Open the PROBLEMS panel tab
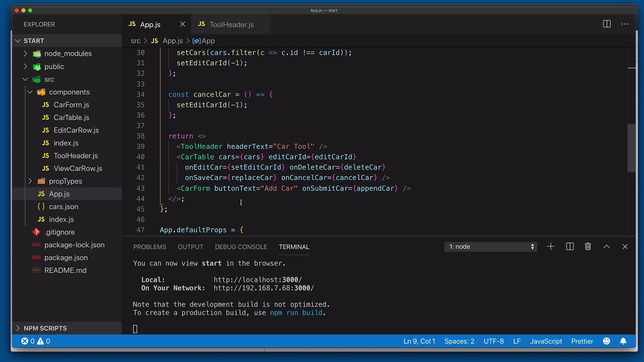Image resolution: width=644 pixels, height=362 pixels. tap(149, 247)
